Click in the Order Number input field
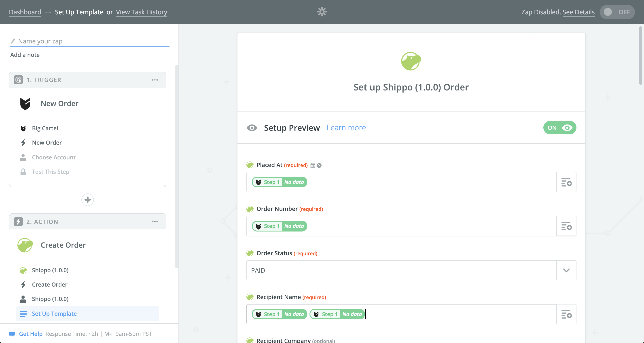644x343 pixels. [x=401, y=226]
